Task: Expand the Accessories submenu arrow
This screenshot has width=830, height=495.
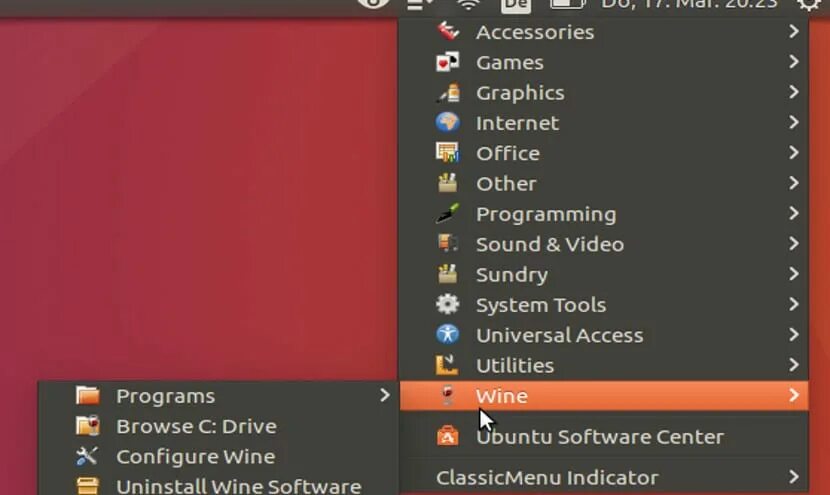Action: point(793,31)
